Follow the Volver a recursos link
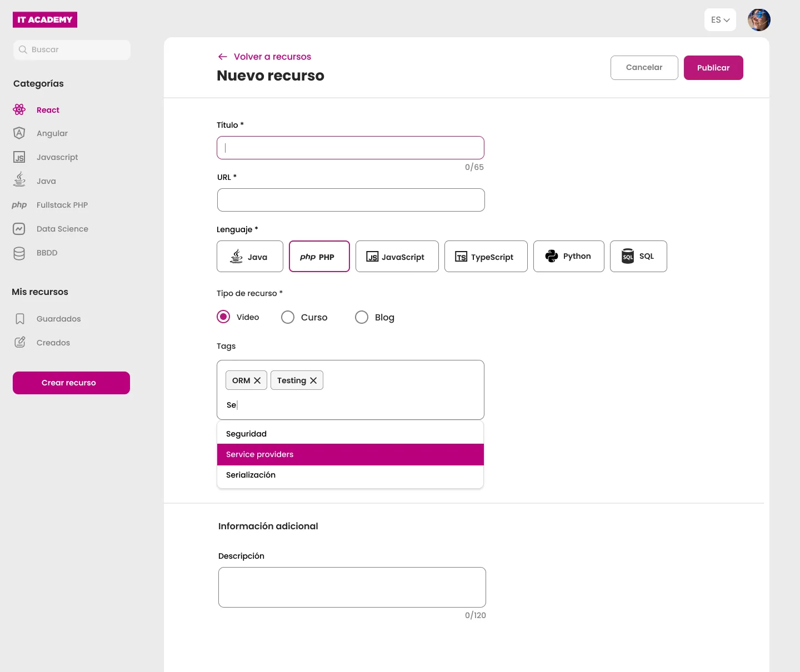 [x=272, y=57]
